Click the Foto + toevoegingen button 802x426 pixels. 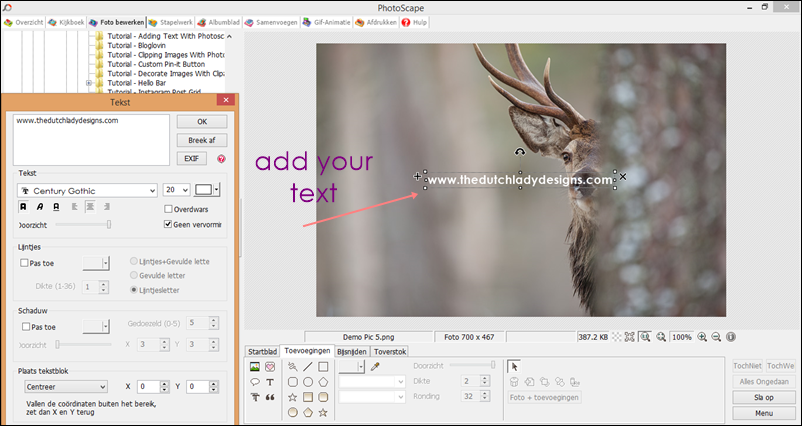[x=544, y=397]
